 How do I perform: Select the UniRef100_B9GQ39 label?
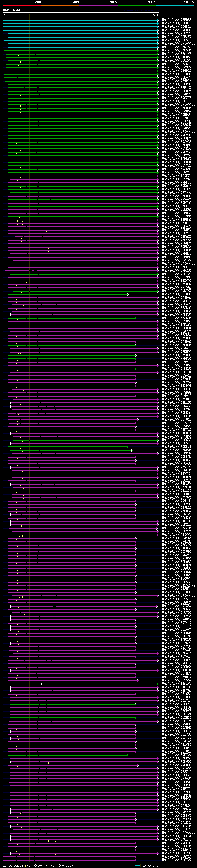click(x=177, y=30)
